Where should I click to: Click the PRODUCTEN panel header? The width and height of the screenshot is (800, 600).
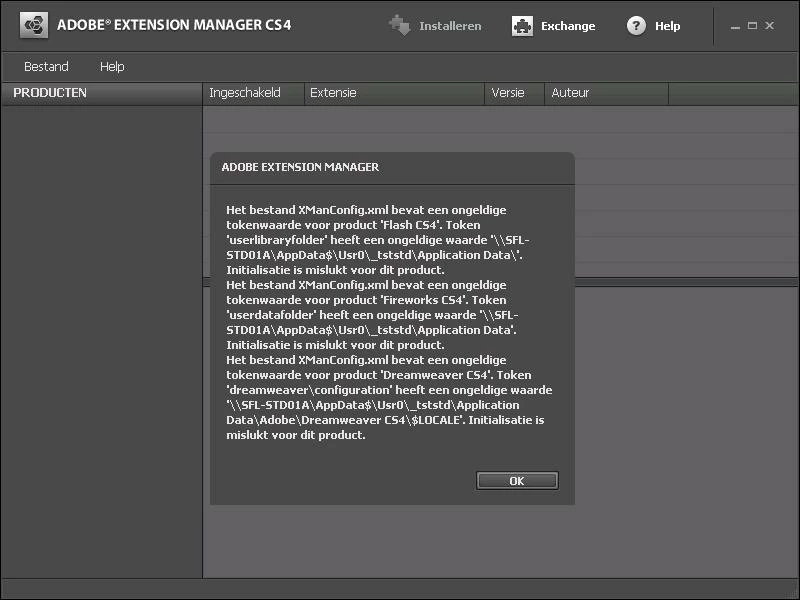(x=102, y=93)
